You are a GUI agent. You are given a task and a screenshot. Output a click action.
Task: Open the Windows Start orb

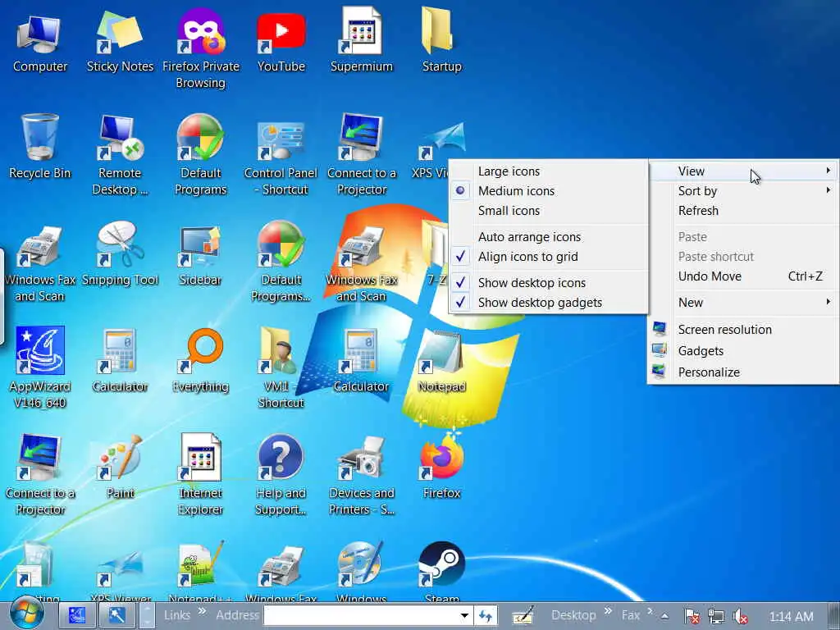[x=25, y=614]
